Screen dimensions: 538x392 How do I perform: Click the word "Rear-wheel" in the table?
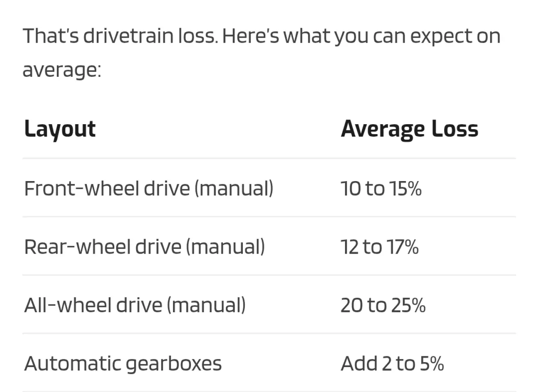77,247
